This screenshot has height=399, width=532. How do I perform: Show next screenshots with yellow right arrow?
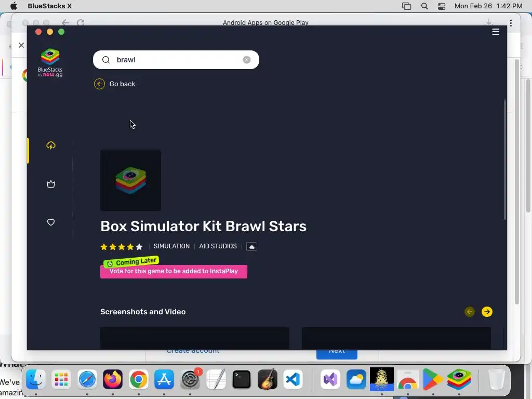tap(487, 312)
